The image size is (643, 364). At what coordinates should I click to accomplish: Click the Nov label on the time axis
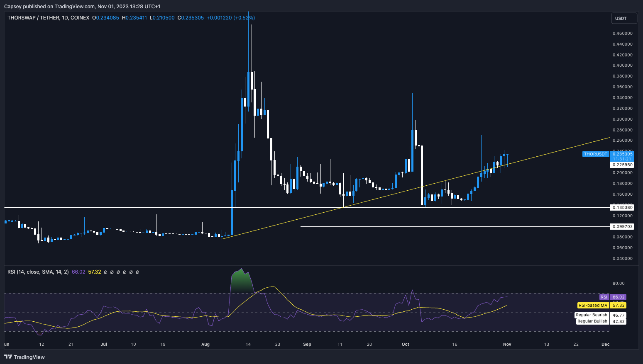tap(506, 344)
